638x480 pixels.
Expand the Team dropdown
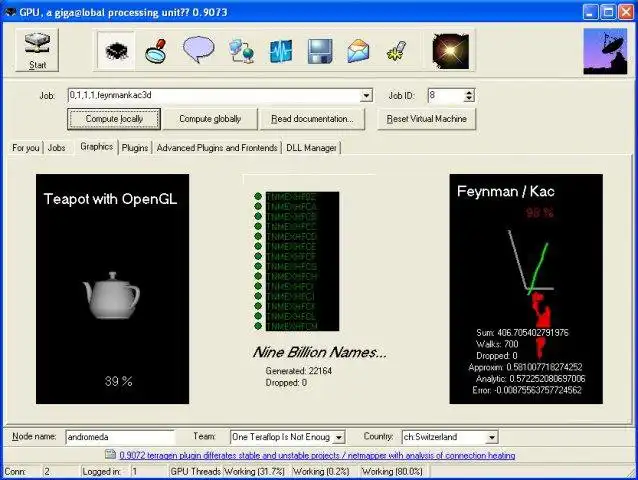(339, 438)
